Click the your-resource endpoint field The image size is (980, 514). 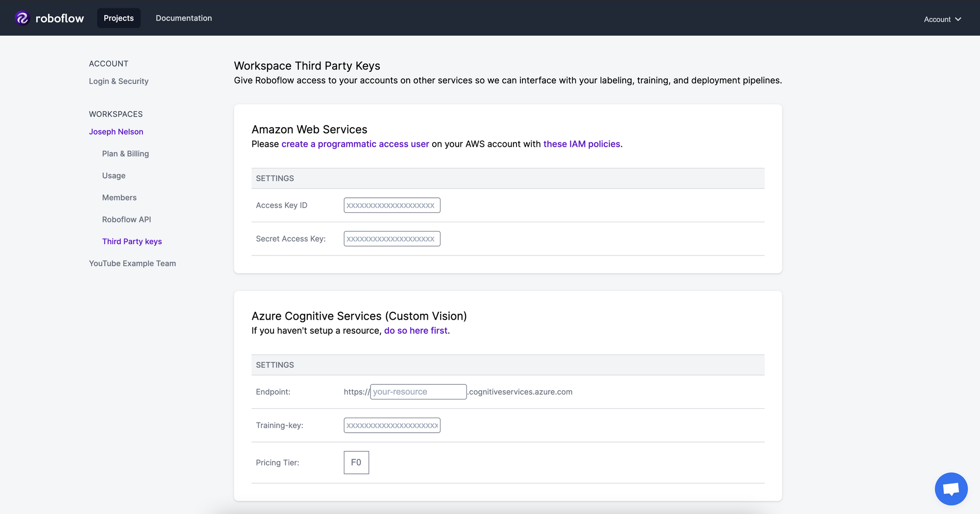[417, 392]
